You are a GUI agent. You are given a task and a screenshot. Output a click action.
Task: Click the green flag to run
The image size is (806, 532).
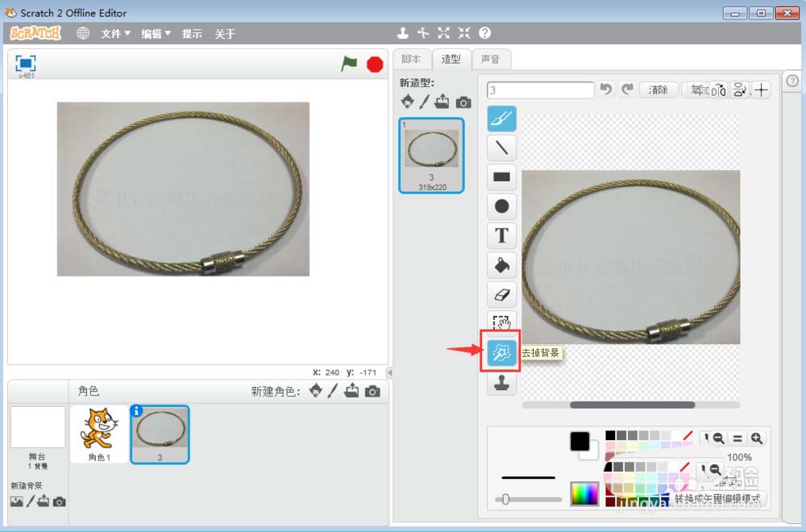click(x=349, y=64)
